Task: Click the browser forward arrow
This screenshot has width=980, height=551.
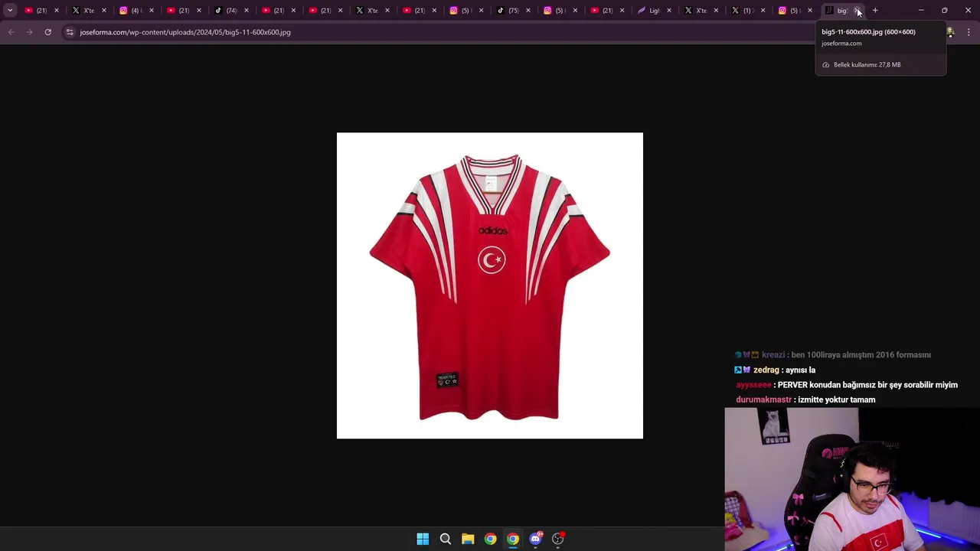Action: click(x=29, y=32)
